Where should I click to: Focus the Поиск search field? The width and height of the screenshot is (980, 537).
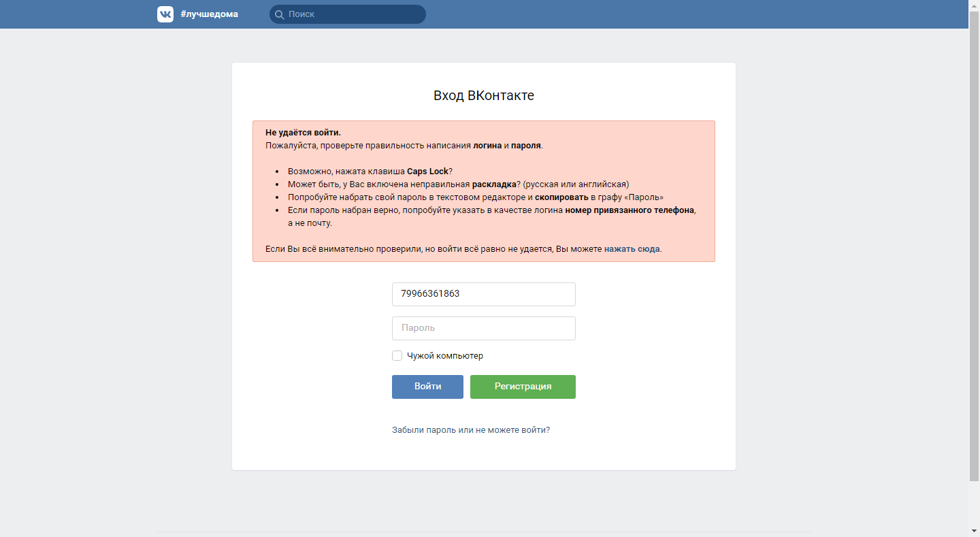[x=348, y=14]
